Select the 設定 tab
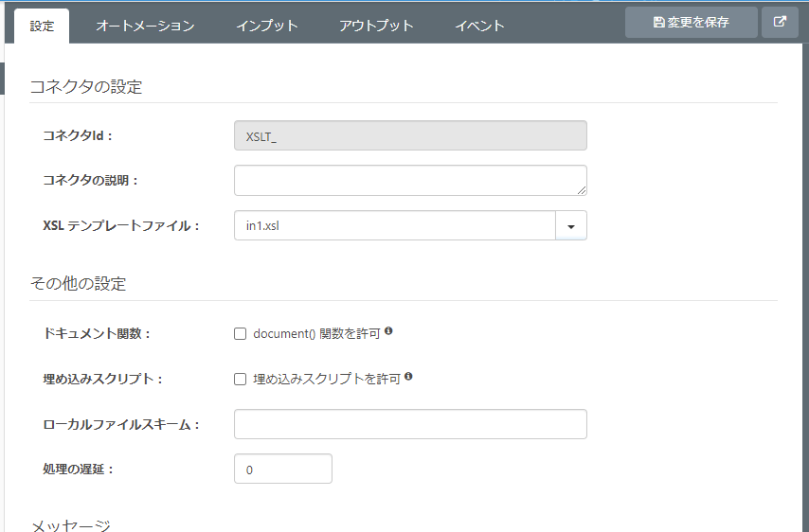 (43, 26)
